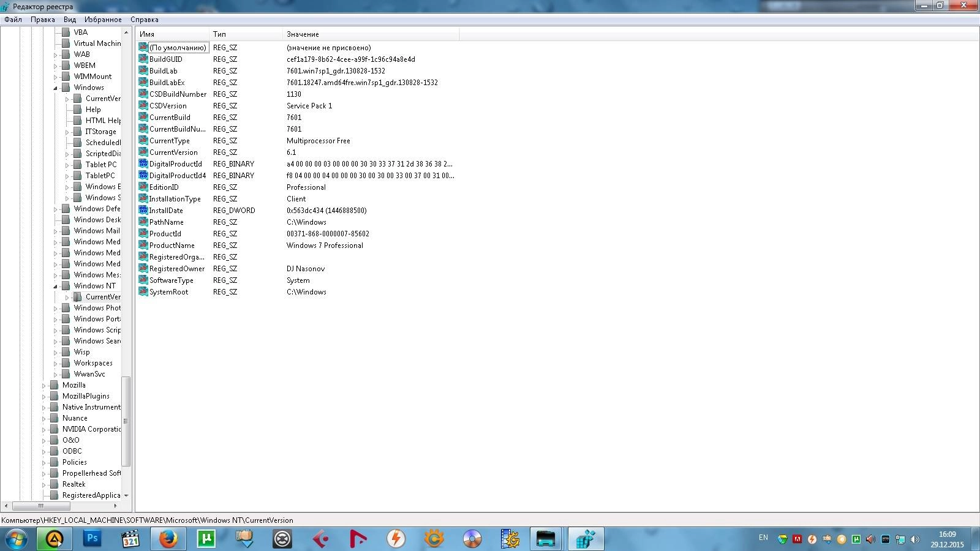Image resolution: width=980 pixels, height=551 pixels.
Task: Click the folder icon of the Help key
Action: tap(78, 110)
